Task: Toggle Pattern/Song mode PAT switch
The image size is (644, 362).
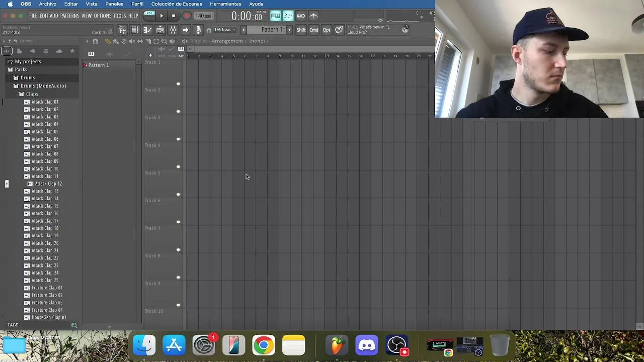Action: pyautogui.click(x=149, y=16)
